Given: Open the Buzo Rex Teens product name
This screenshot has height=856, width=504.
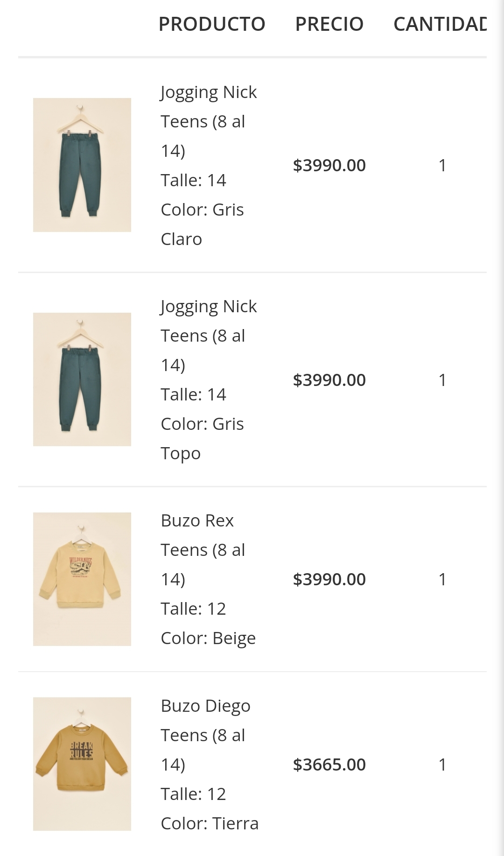Looking at the screenshot, I should tap(203, 549).
